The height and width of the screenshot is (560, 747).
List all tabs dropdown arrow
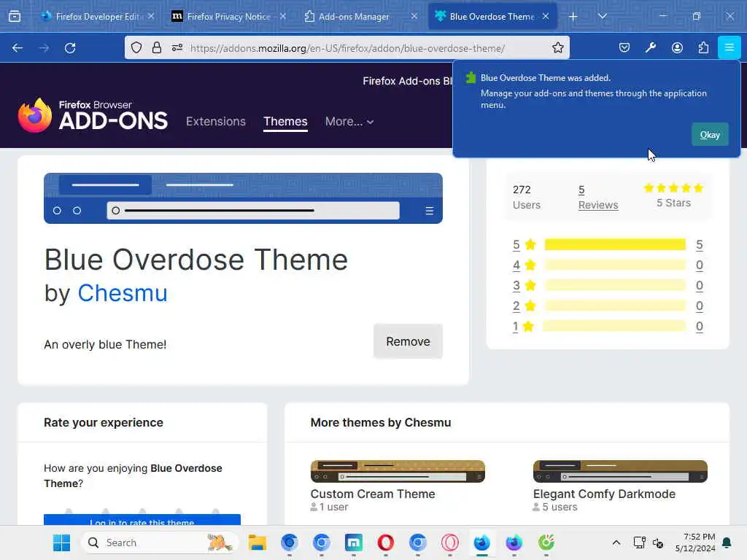[x=602, y=16]
